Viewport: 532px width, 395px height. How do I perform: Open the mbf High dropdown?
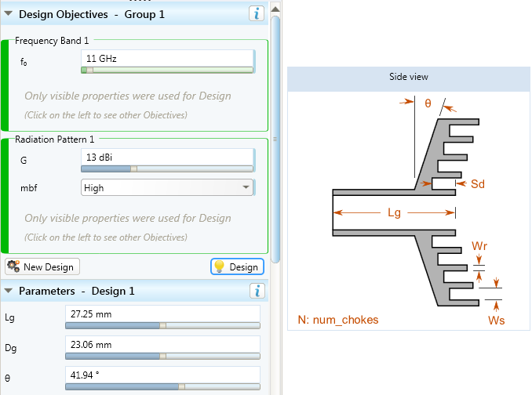click(x=167, y=187)
